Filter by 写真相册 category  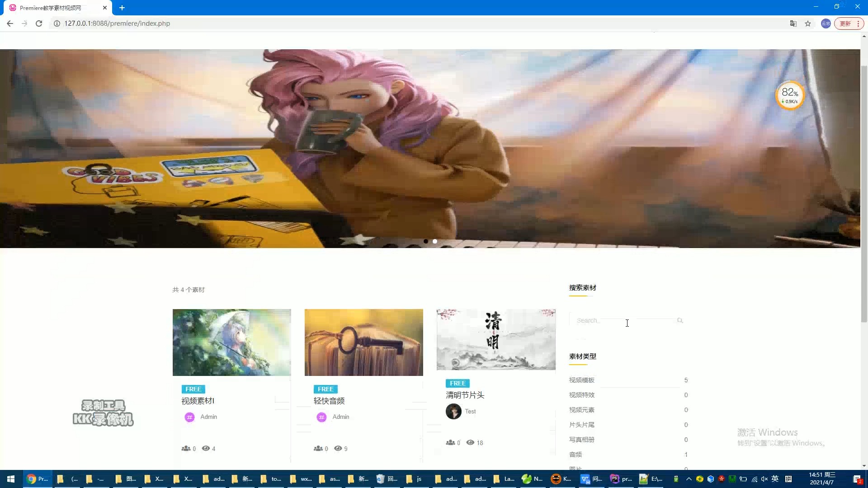tap(582, 440)
